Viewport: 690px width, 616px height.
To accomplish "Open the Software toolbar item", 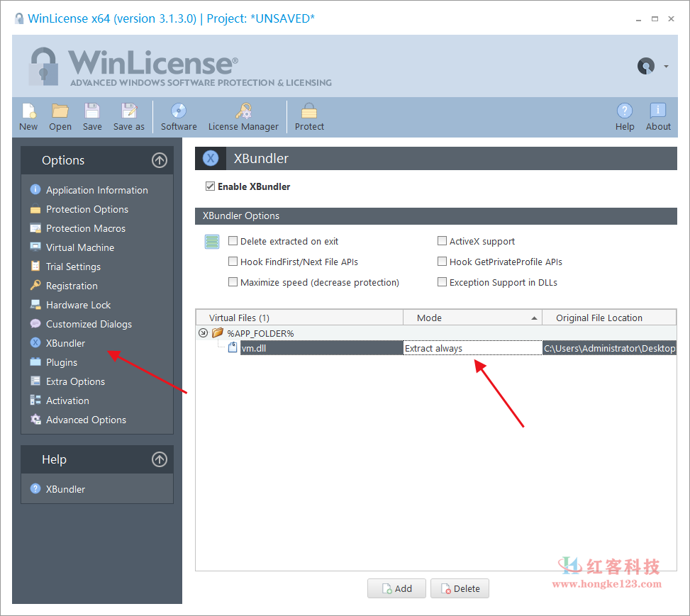I will pyautogui.click(x=179, y=117).
